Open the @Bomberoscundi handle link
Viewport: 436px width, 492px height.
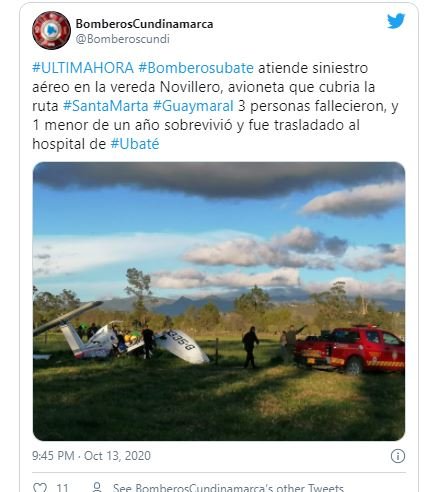(123, 39)
